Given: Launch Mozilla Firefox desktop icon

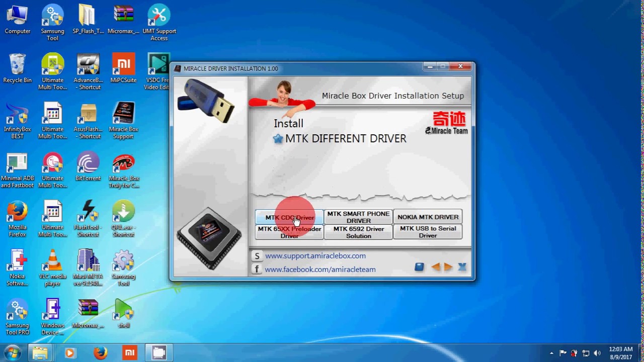Looking at the screenshot, I should coord(18,219).
